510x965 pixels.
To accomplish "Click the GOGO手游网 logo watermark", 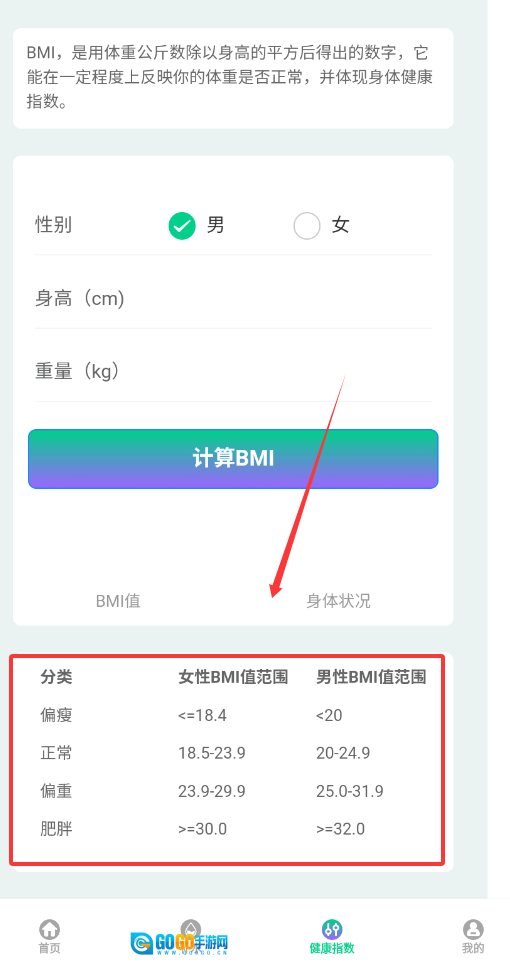I will (180, 942).
